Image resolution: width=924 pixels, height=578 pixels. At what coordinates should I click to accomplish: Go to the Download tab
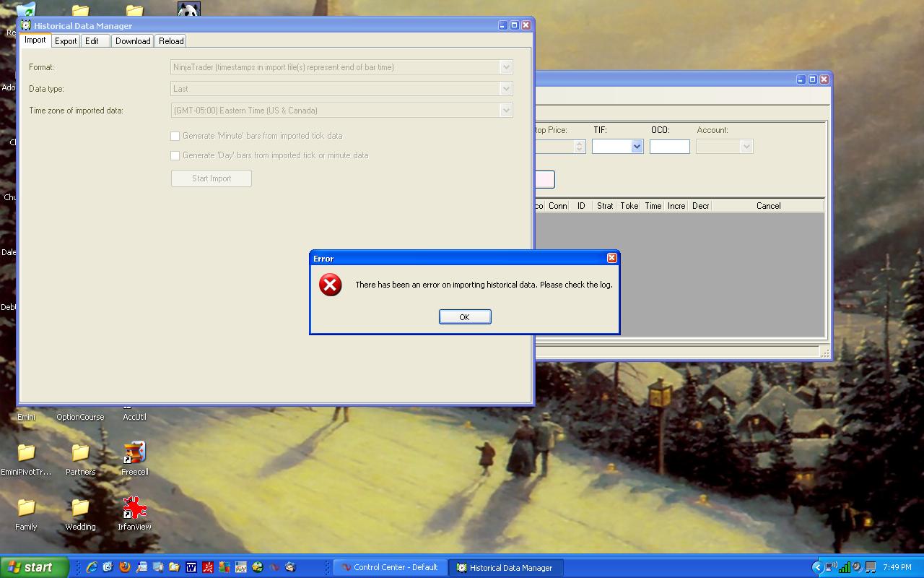[x=133, y=41]
